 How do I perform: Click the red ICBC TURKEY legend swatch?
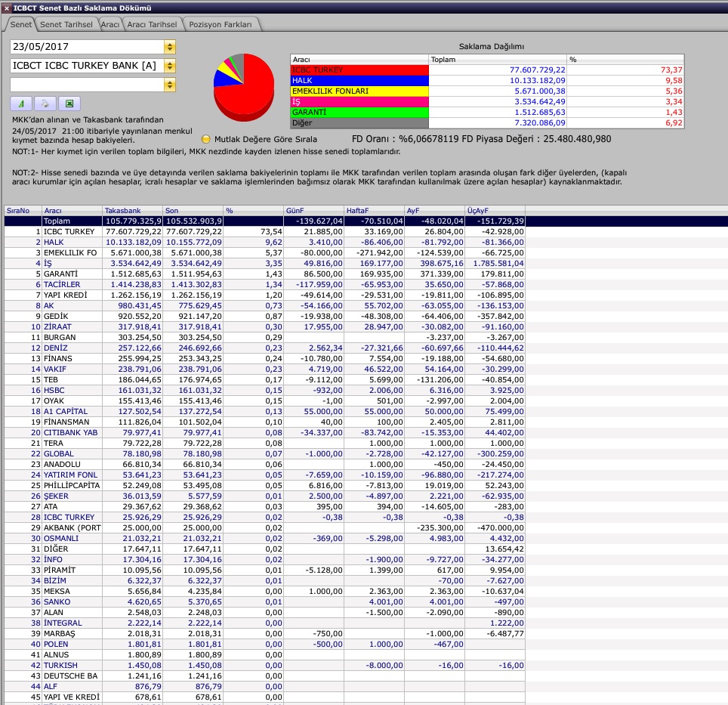359,70
